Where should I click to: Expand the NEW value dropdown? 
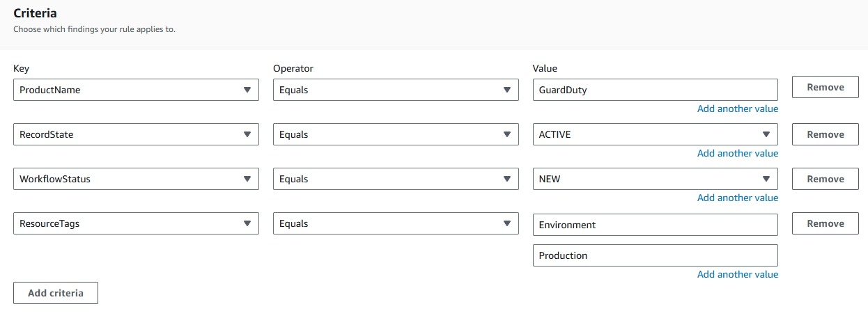tap(654, 179)
